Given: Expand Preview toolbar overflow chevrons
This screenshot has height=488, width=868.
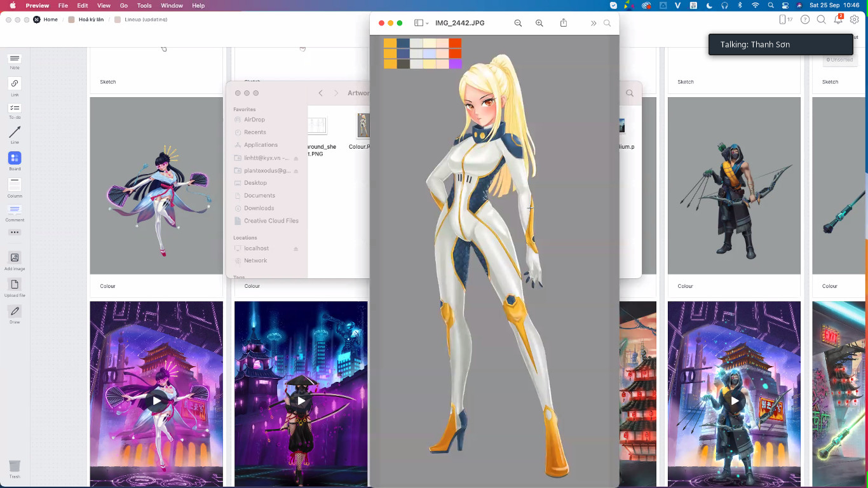Looking at the screenshot, I should point(593,23).
